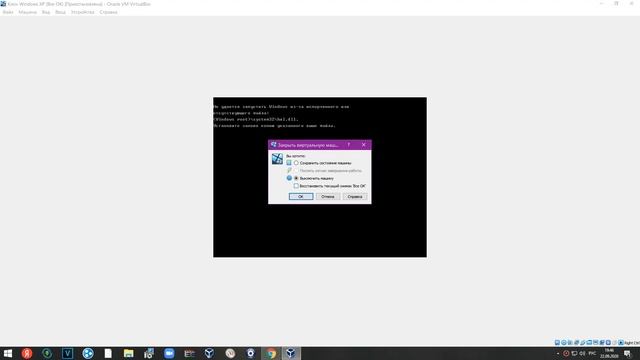Open network status from system tray
This screenshot has height=360, width=640.
click(x=574, y=353)
